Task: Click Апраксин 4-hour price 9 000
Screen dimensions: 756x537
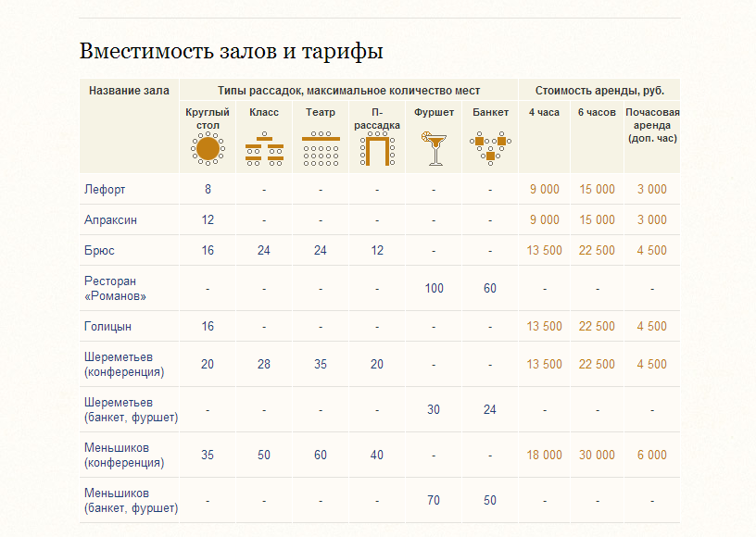Action: tap(545, 220)
